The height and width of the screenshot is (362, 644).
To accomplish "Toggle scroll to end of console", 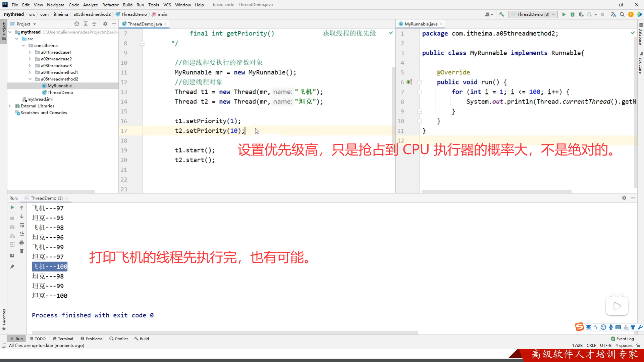I will click(x=22, y=234).
